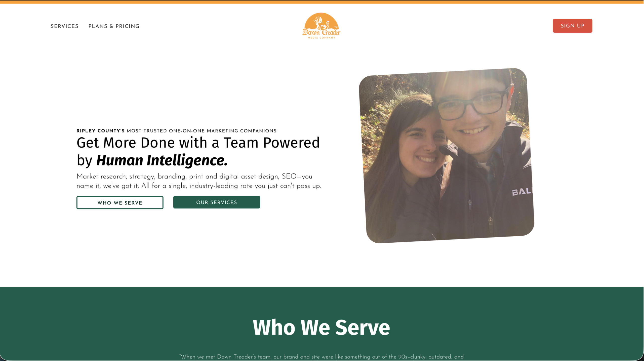The width and height of the screenshot is (644, 361).
Task: Click the white 'Who We Serve' section heading
Action: click(321, 327)
